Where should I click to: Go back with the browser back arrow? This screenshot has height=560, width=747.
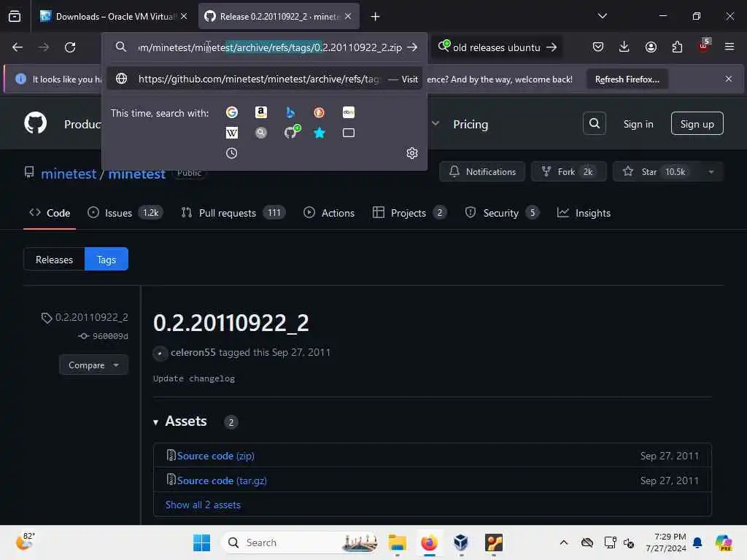(x=18, y=47)
